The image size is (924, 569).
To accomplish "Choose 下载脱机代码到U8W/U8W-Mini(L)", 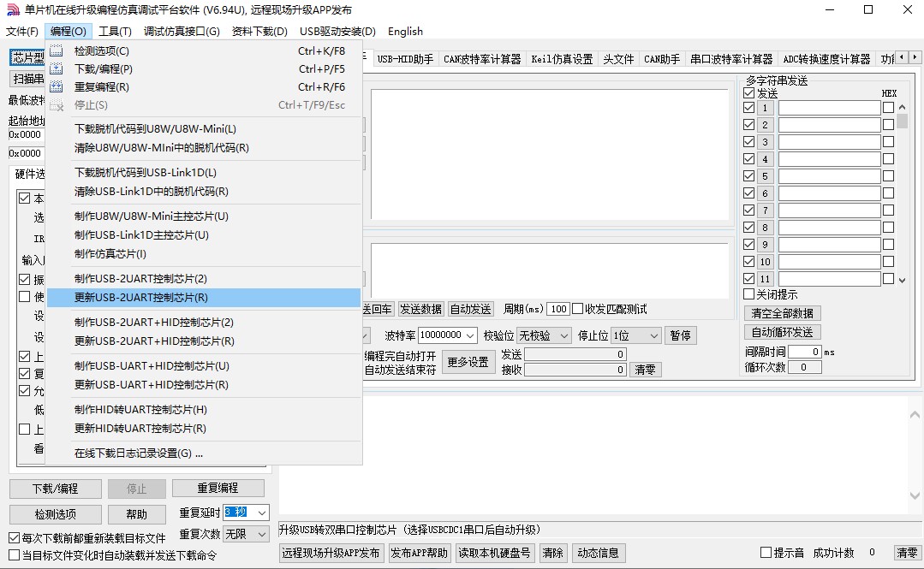I will point(203,129).
